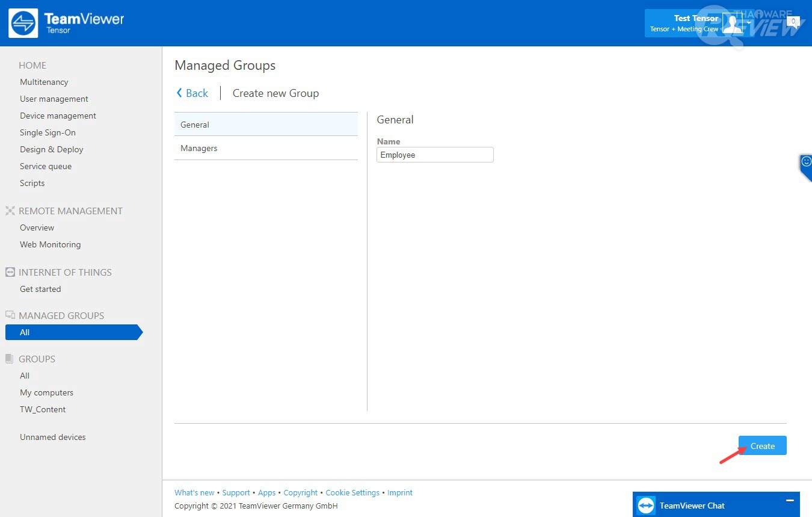
Task: Click the Managed Groups devices icon
Action: coord(10,315)
